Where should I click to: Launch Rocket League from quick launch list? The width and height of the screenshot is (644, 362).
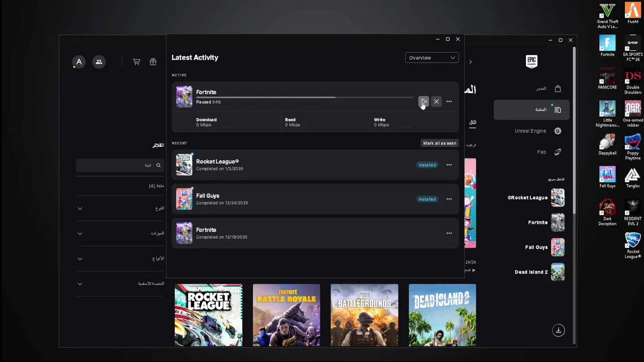point(536,198)
